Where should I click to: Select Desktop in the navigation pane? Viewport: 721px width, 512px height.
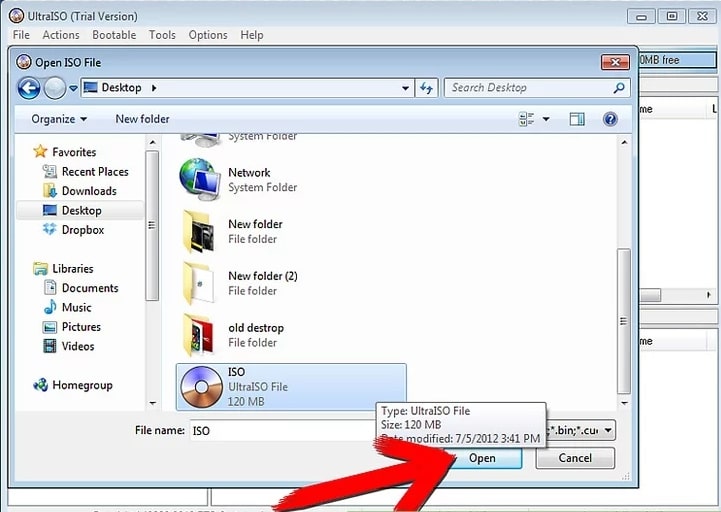[x=81, y=210]
